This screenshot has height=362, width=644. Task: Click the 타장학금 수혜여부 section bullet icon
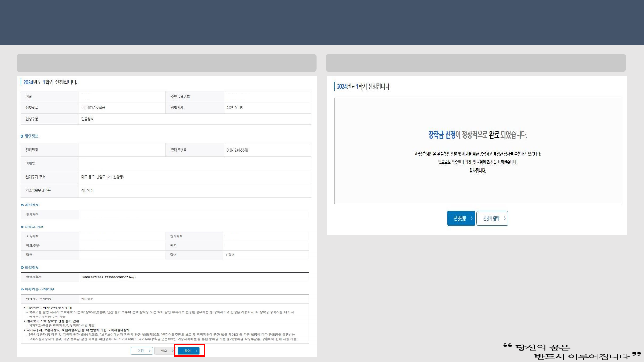(22, 290)
